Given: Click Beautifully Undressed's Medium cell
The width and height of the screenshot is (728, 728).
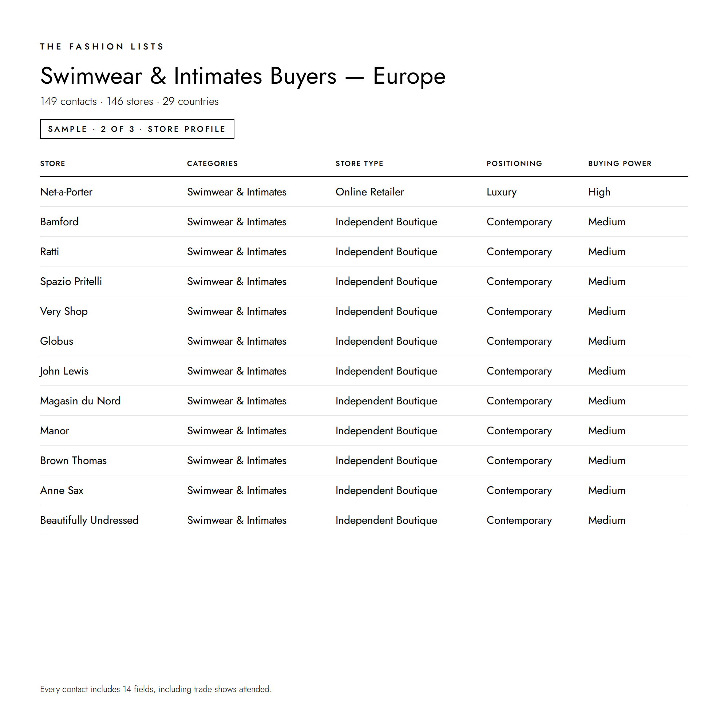Looking at the screenshot, I should [x=607, y=520].
